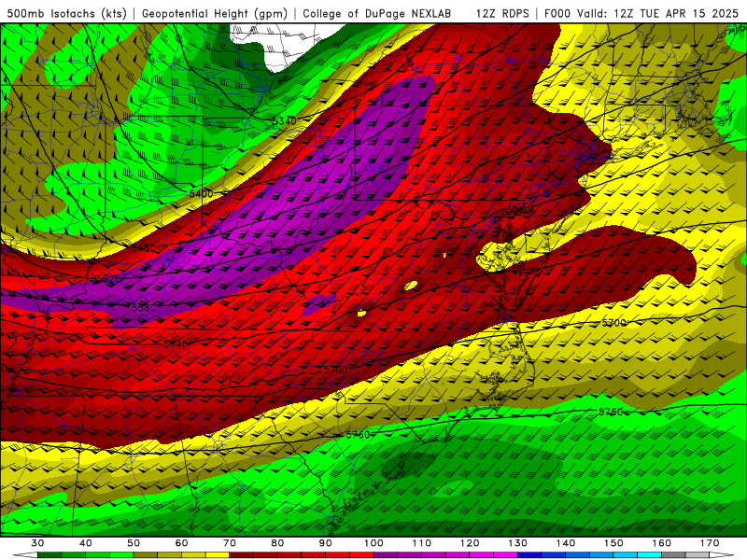Viewport: 747px width, 560px height.
Task: Click the dark gray swatch just above 160
Action: pos(673,555)
